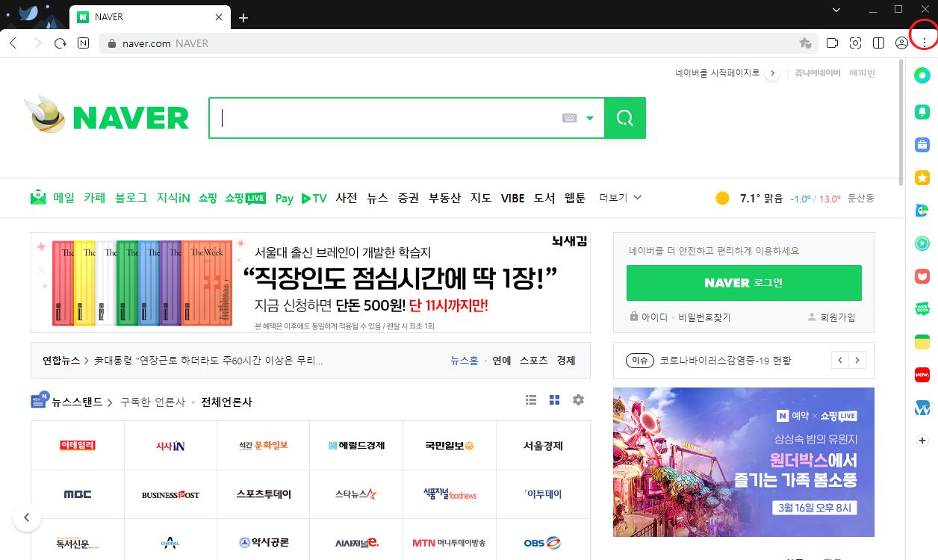938x560 pixels.
Task: Show previous issue with left arrow
Action: [840, 360]
